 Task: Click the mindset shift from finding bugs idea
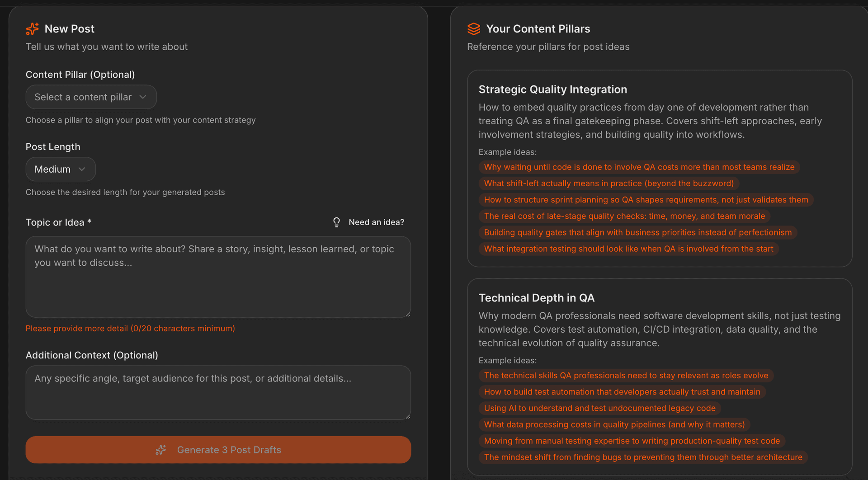tap(643, 457)
